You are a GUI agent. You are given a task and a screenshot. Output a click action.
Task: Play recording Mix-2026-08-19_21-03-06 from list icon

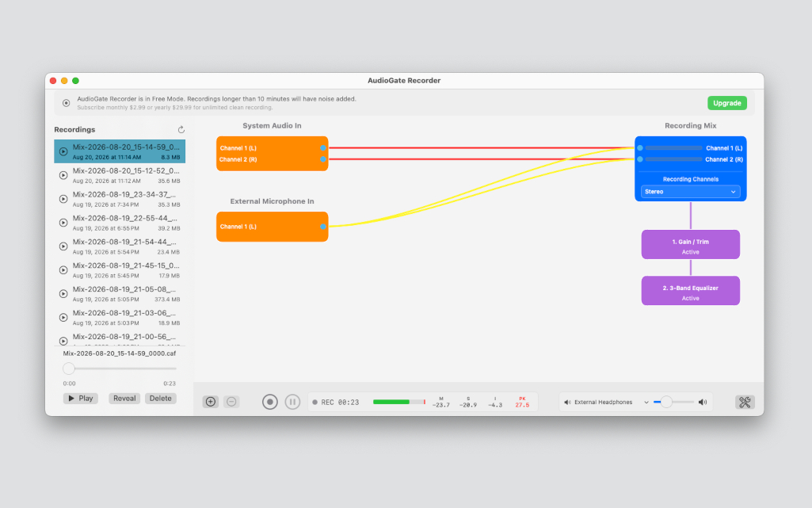click(63, 318)
